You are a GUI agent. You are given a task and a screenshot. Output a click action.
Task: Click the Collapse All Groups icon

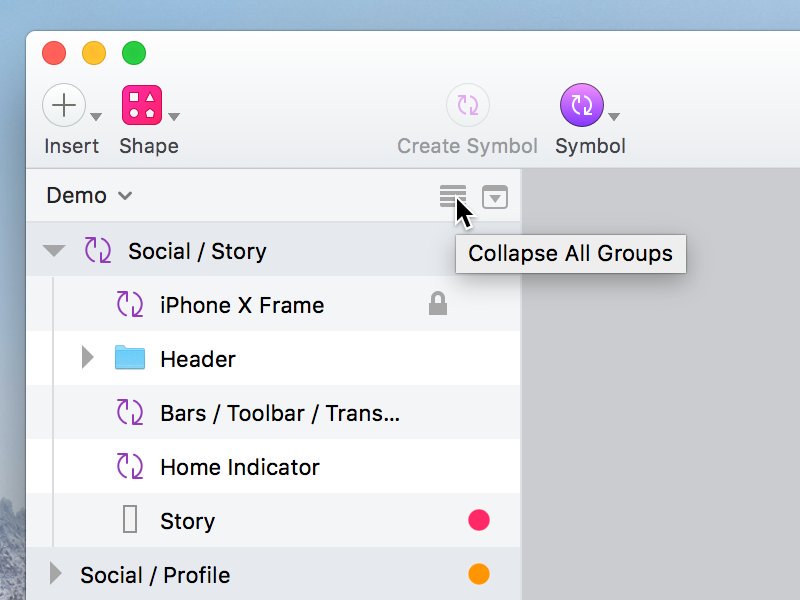pyautogui.click(x=452, y=196)
